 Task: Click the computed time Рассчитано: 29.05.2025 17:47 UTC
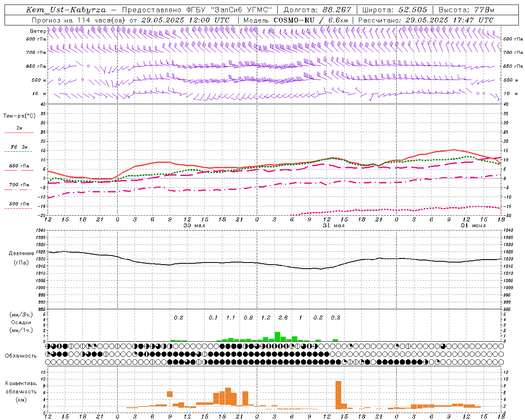pyautogui.click(x=426, y=20)
